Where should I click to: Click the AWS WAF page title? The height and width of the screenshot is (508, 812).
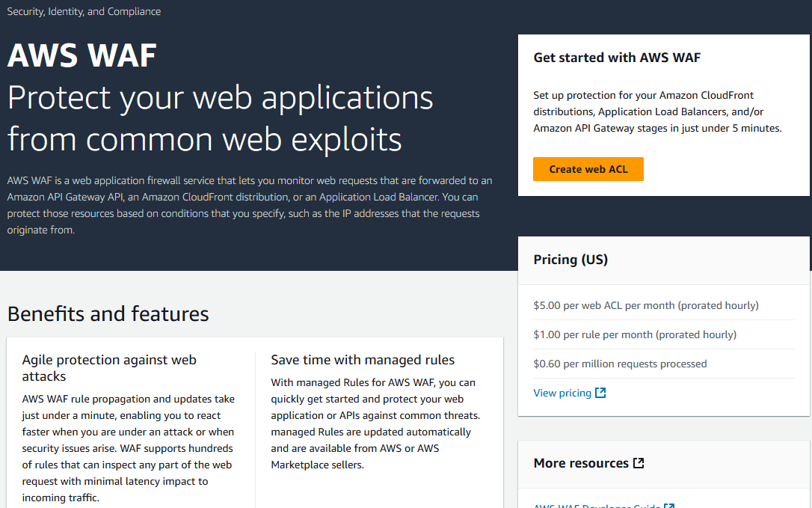coord(82,56)
